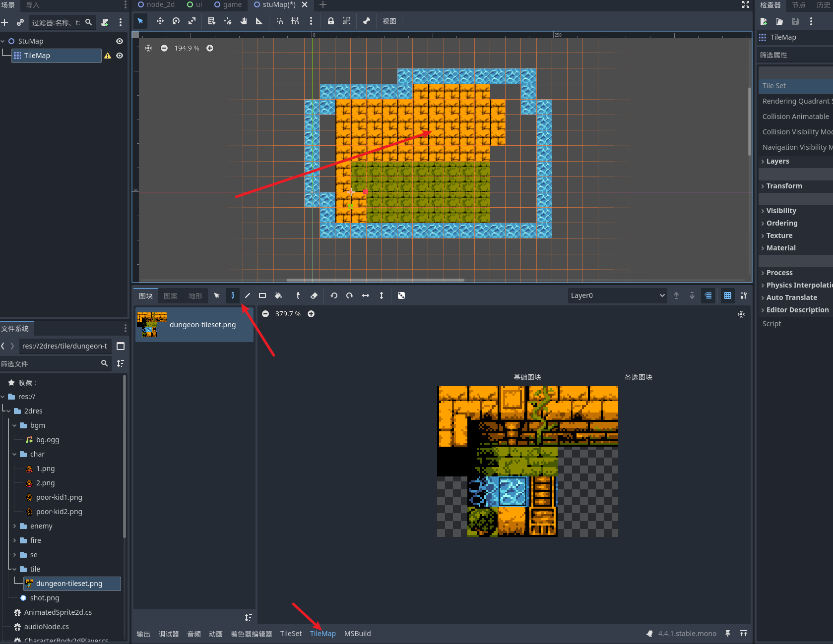Open the MSBuild bottom panel
Viewport: 833px width, 644px height.
coord(358,634)
